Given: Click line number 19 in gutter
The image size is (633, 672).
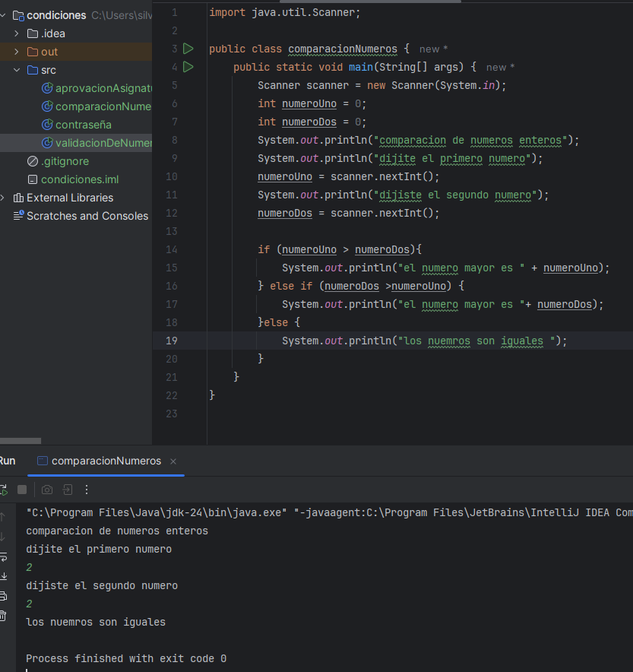Looking at the screenshot, I should [171, 341].
